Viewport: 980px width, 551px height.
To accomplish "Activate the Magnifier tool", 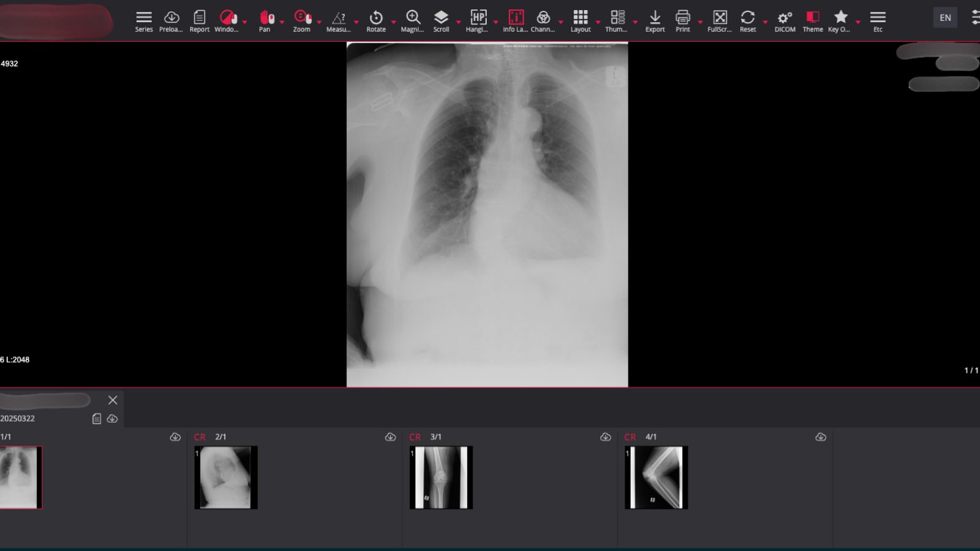I will tap(412, 21).
